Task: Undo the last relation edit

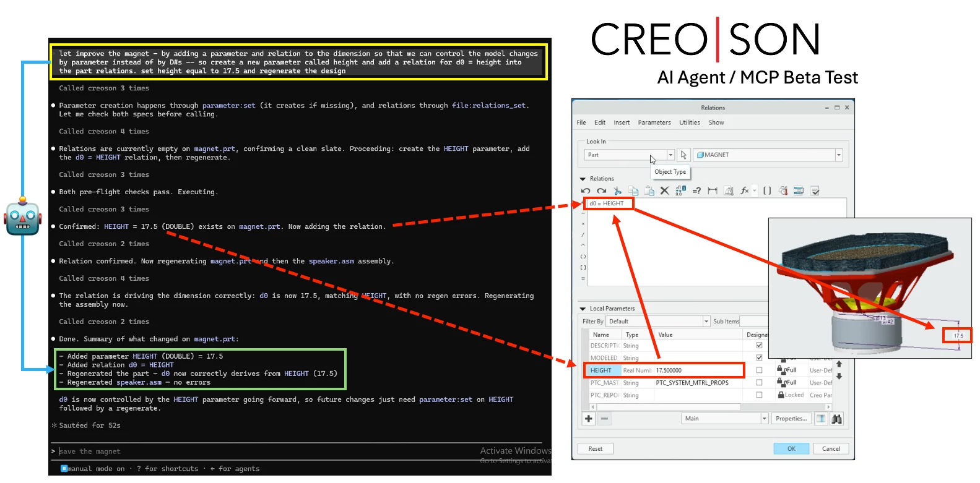Action: click(586, 191)
